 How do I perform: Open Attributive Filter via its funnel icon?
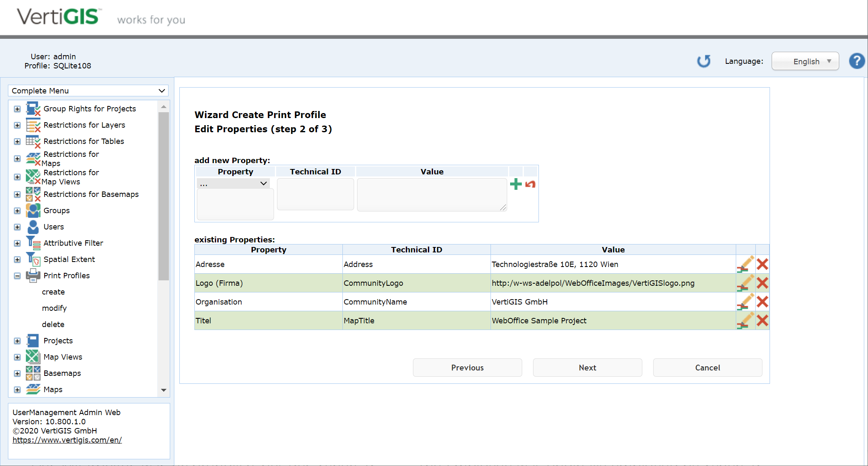pos(33,243)
